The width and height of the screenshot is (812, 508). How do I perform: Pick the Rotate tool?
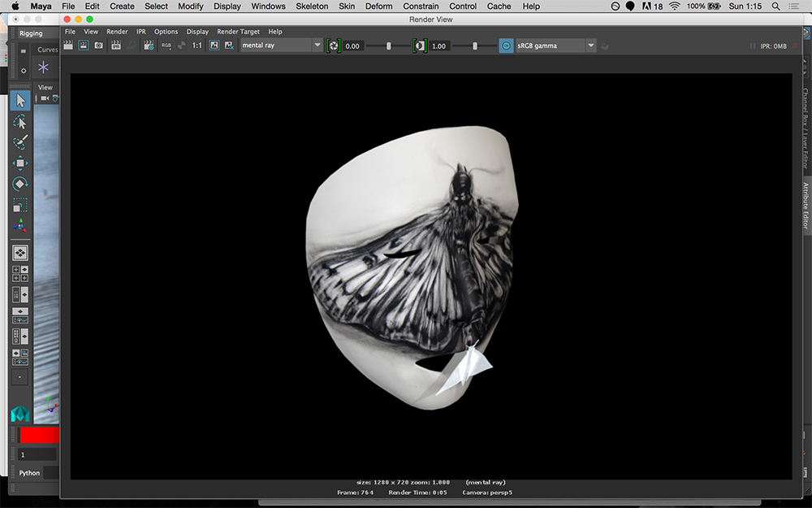[x=20, y=185]
